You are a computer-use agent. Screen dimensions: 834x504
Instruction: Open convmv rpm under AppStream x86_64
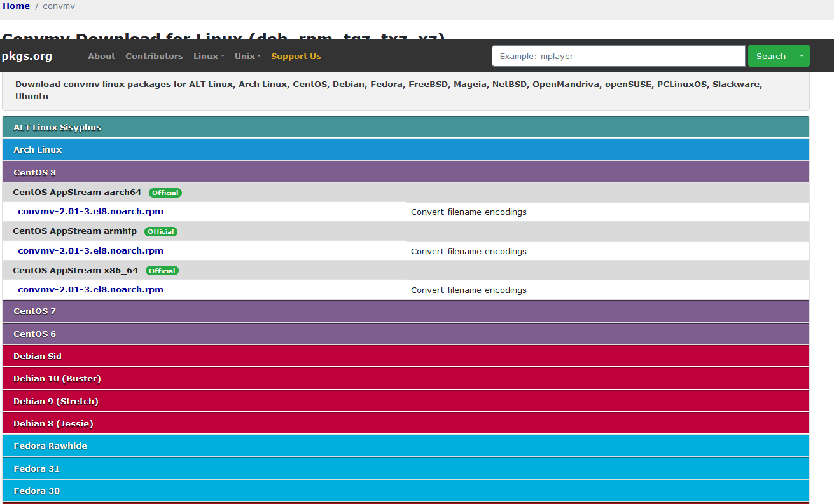click(91, 289)
